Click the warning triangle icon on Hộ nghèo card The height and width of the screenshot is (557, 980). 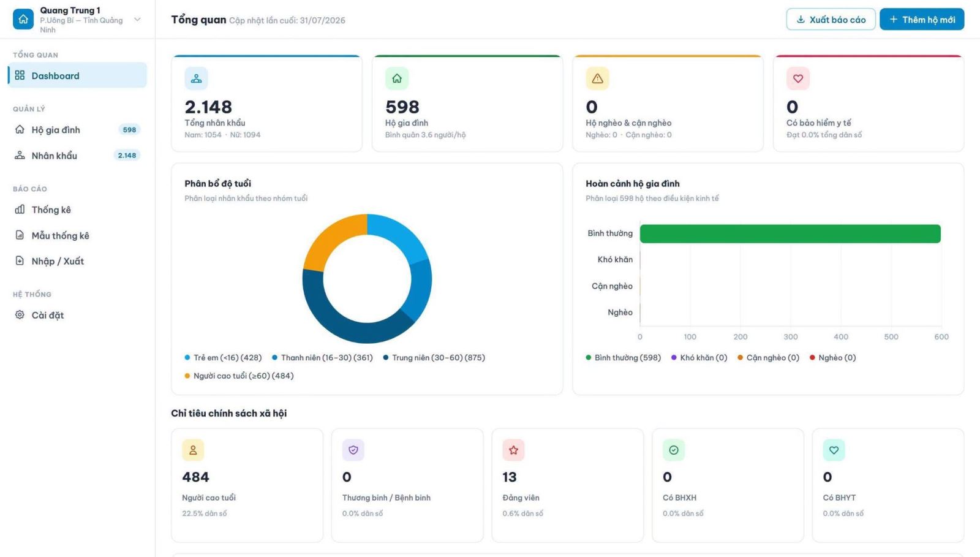[x=597, y=78]
